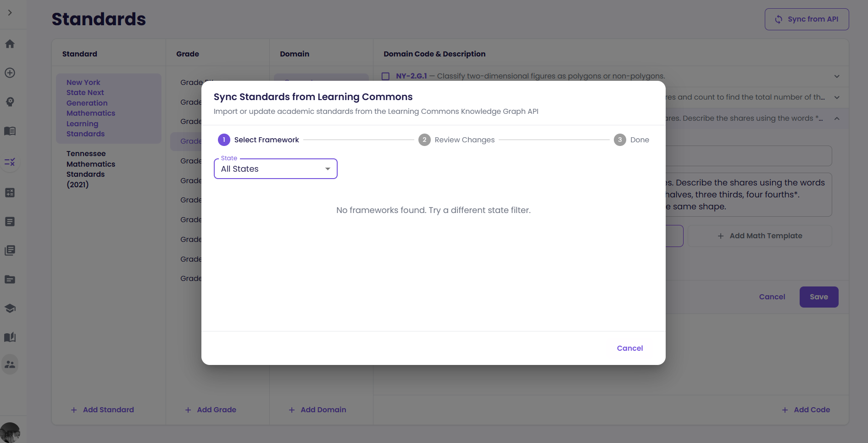The width and height of the screenshot is (868, 443).
Task: Open the State dropdown showing All States
Action: (x=276, y=169)
